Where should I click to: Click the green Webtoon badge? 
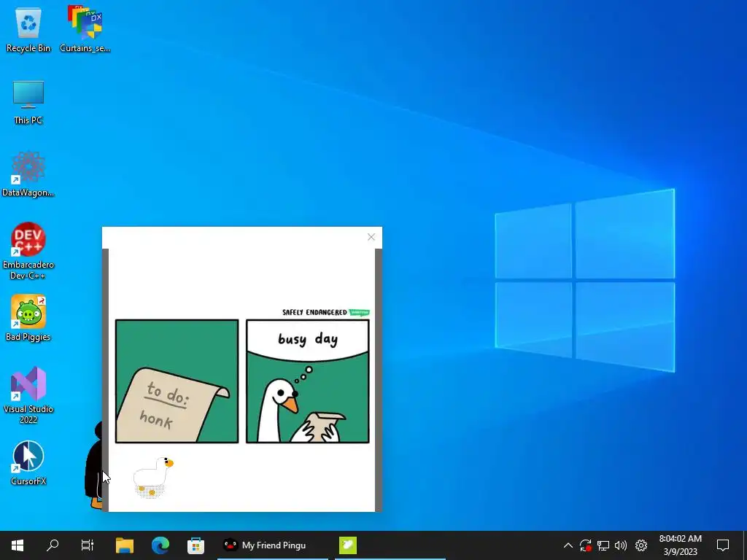click(359, 312)
